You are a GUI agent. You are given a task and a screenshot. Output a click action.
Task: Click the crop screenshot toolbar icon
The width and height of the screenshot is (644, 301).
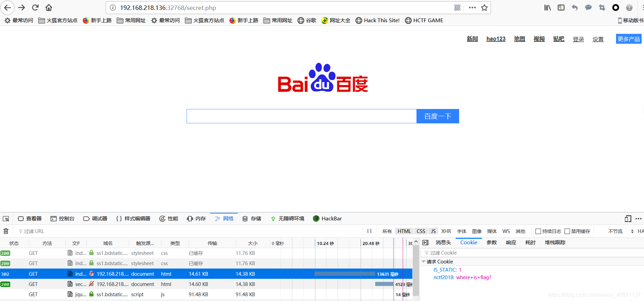(x=602, y=8)
